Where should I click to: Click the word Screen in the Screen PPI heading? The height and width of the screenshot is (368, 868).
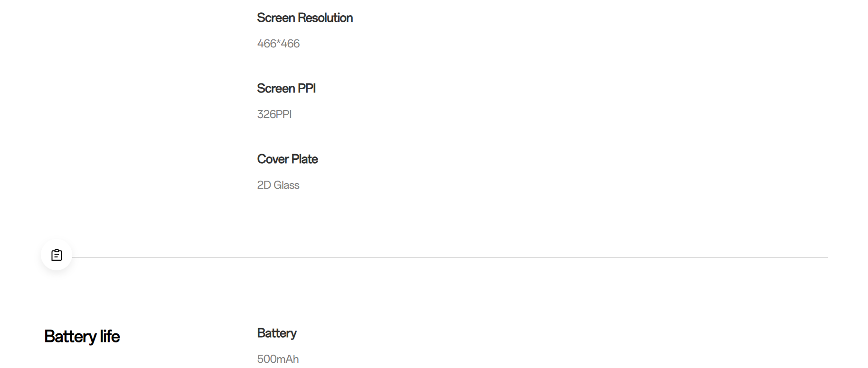276,89
